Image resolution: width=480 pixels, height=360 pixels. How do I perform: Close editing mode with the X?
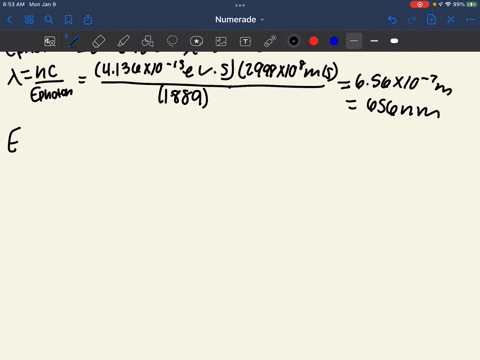coord(451,20)
